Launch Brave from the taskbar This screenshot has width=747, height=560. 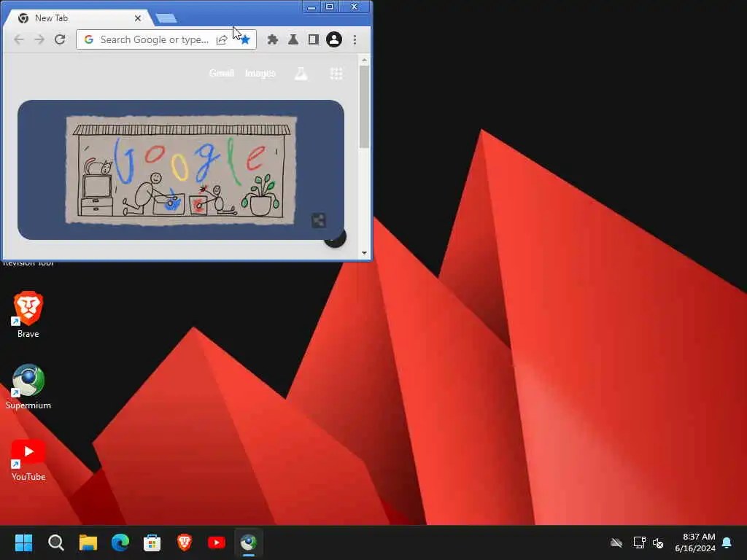click(x=185, y=542)
